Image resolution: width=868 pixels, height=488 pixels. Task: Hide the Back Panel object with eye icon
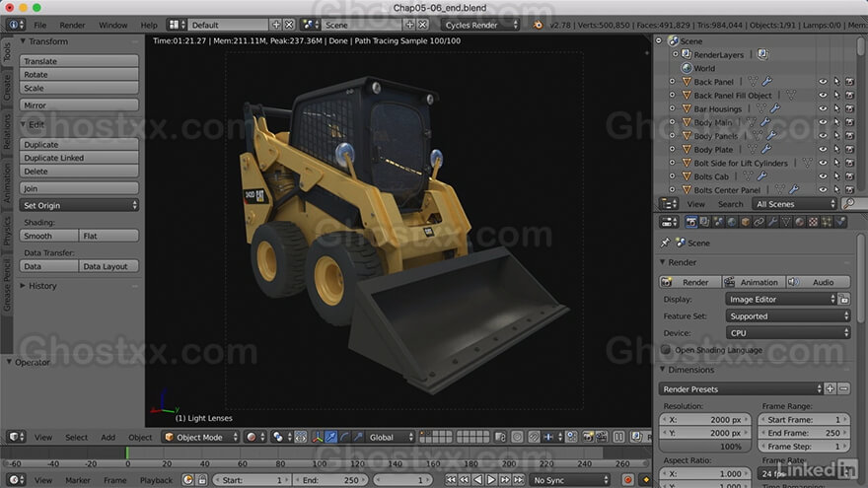click(x=823, y=82)
